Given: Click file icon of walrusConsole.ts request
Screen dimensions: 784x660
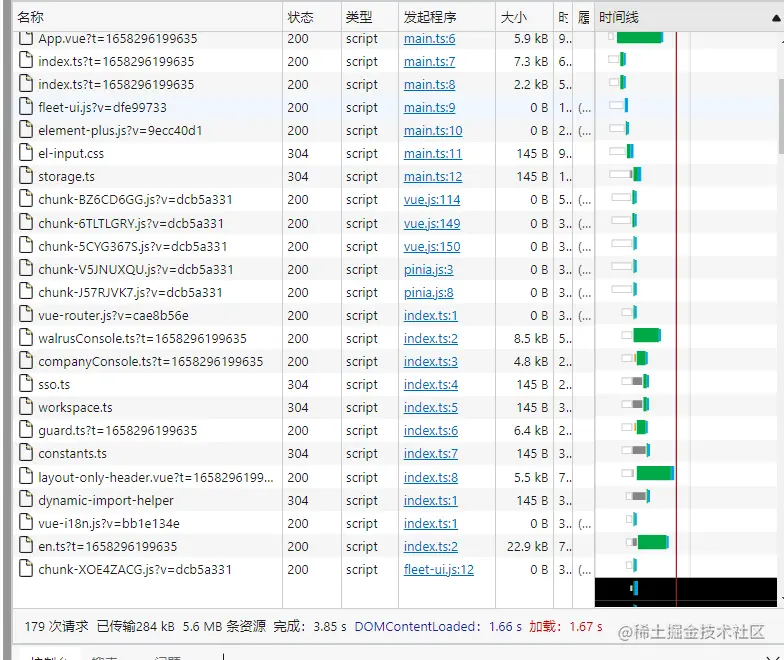Looking at the screenshot, I should [x=26, y=337].
